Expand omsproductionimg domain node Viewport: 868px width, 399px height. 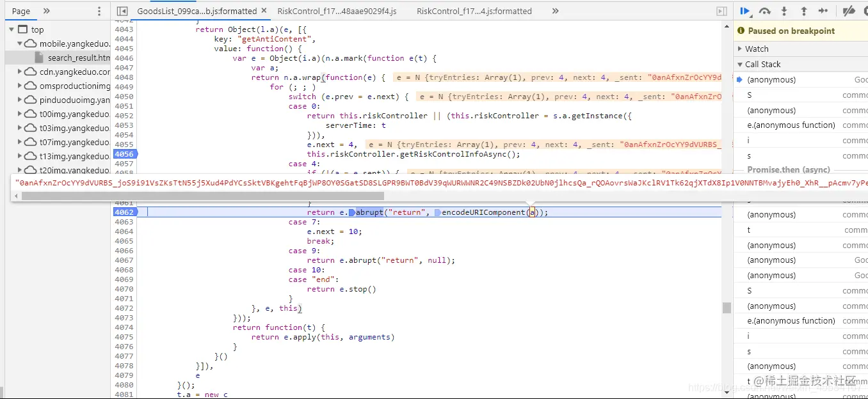click(x=20, y=86)
